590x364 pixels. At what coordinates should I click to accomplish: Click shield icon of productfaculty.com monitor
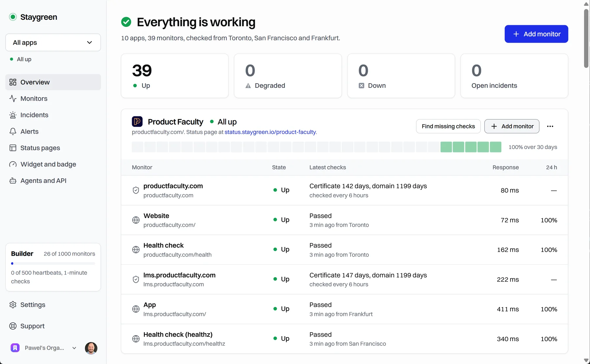point(136,190)
